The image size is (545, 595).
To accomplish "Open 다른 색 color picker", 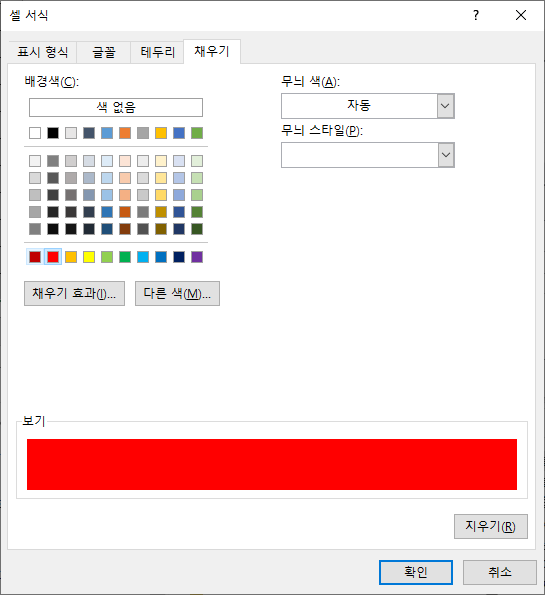I will 177,293.
